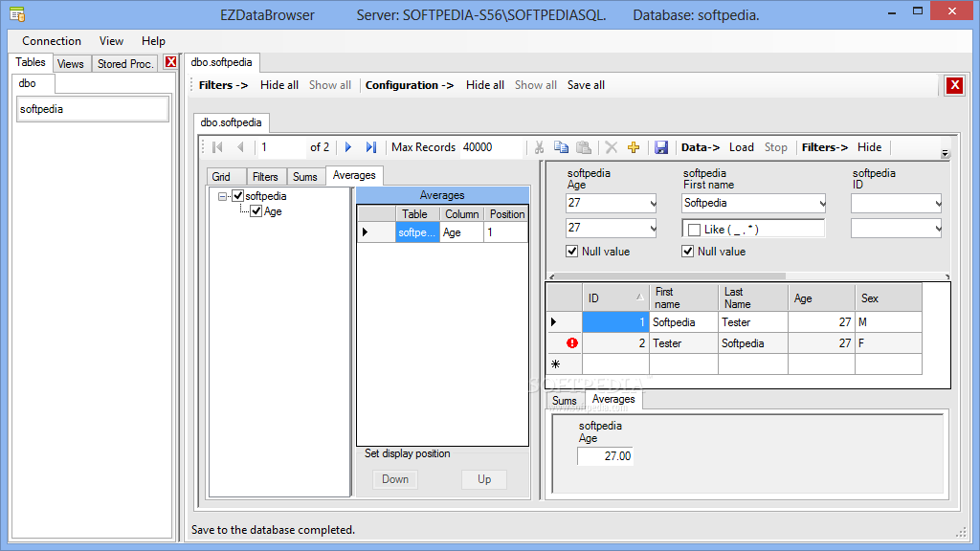Viewport: 980px width, 551px height.
Task: Click softpe... cell in Averages table
Action: (x=417, y=232)
